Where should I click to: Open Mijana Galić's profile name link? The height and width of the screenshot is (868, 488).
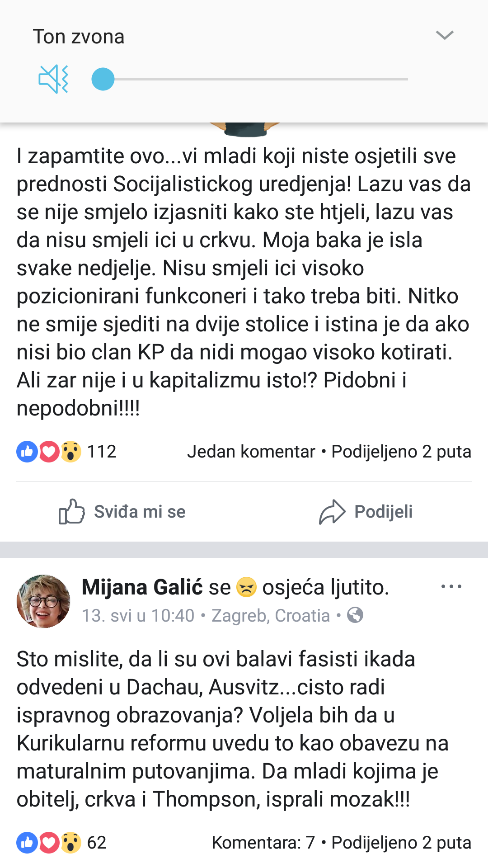142,587
